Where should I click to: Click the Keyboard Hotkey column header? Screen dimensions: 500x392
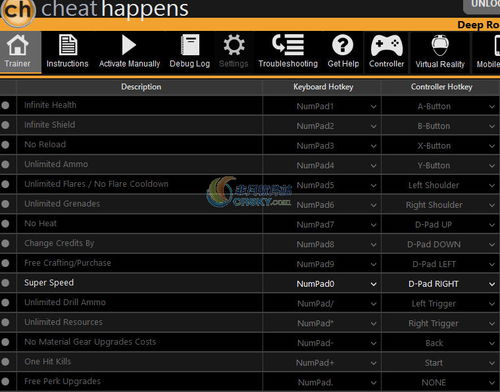pyautogui.click(x=323, y=87)
